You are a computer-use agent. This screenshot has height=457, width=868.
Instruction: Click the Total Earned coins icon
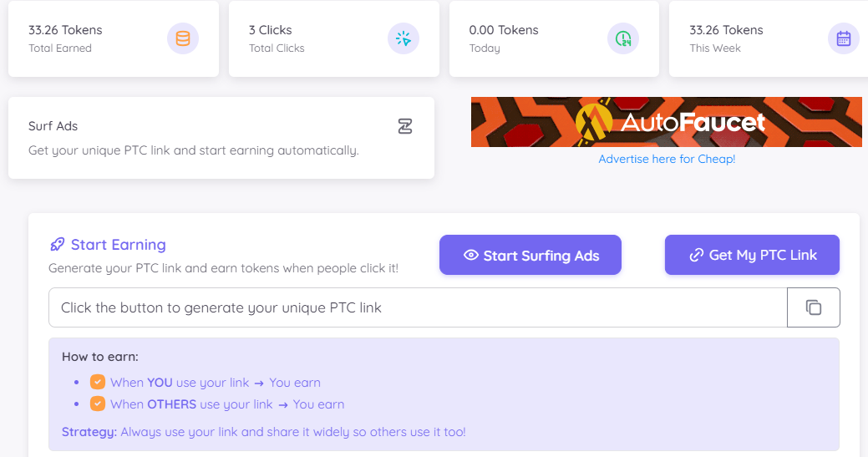183,38
